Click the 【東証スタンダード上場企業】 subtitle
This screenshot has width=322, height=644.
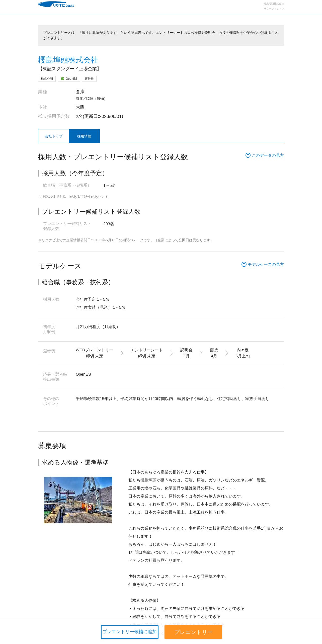[70, 69]
